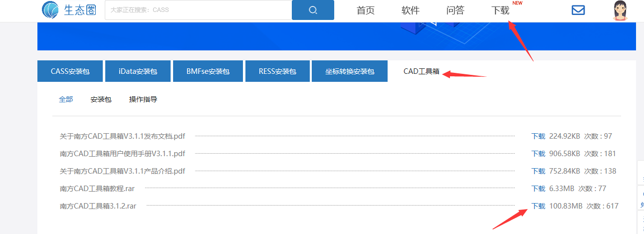644x234 pixels.
Task: Switch to the iData安装包 tab
Action: click(x=138, y=71)
